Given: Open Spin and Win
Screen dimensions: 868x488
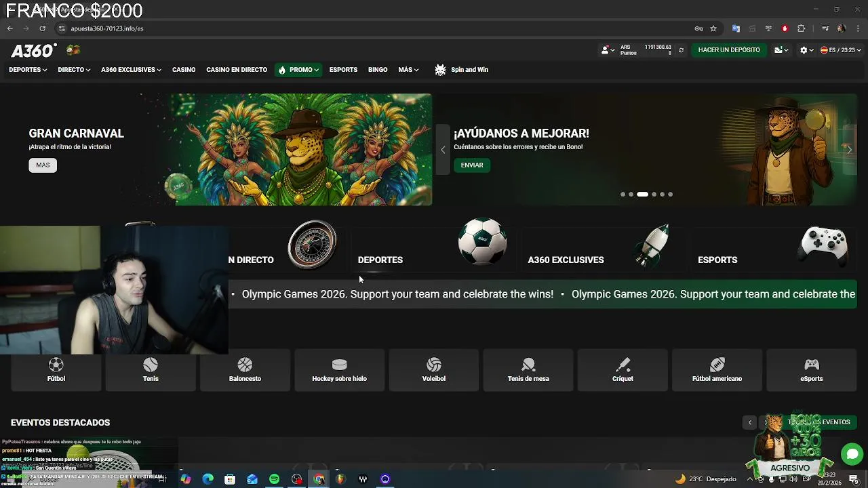Looking at the screenshot, I should pos(461,70).
